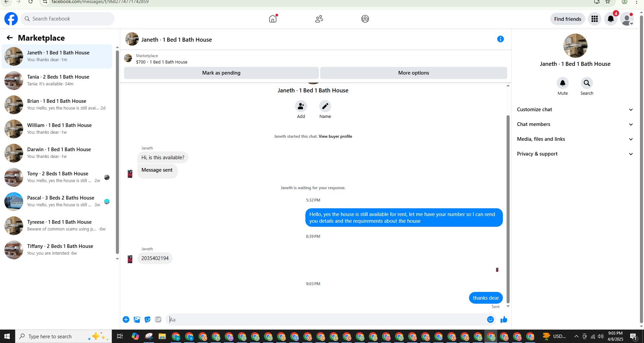This screenshot has width=644, height=343.
Task: Add people to the chat
Action: pos(301,106)
